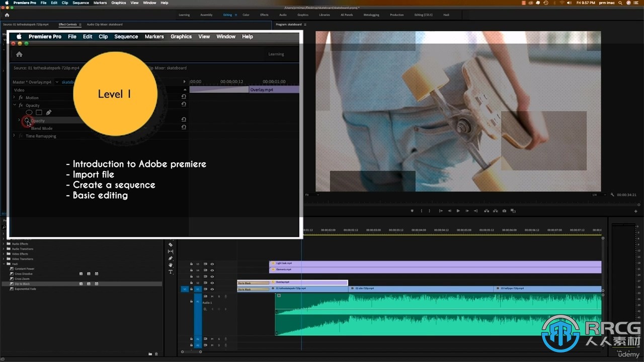
Task: Step forward one frame in Program monitor
Action: click(467, 211)
